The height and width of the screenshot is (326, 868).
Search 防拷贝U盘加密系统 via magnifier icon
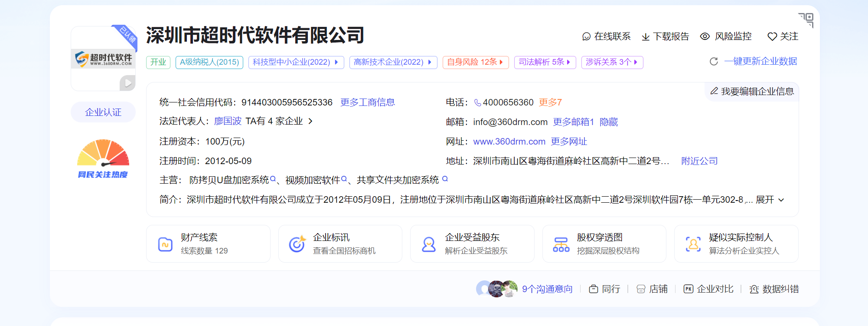273,179
